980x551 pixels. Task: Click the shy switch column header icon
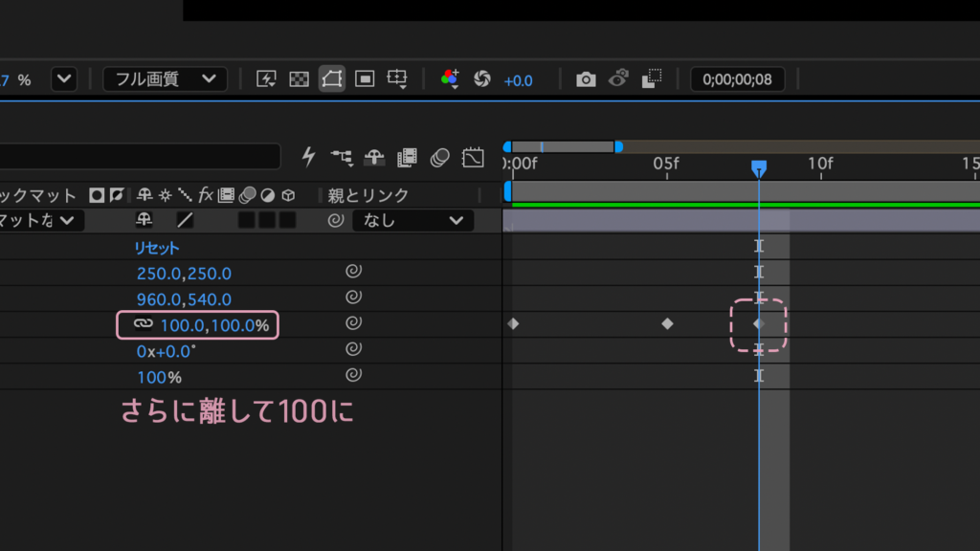click(x=145, y=195)
